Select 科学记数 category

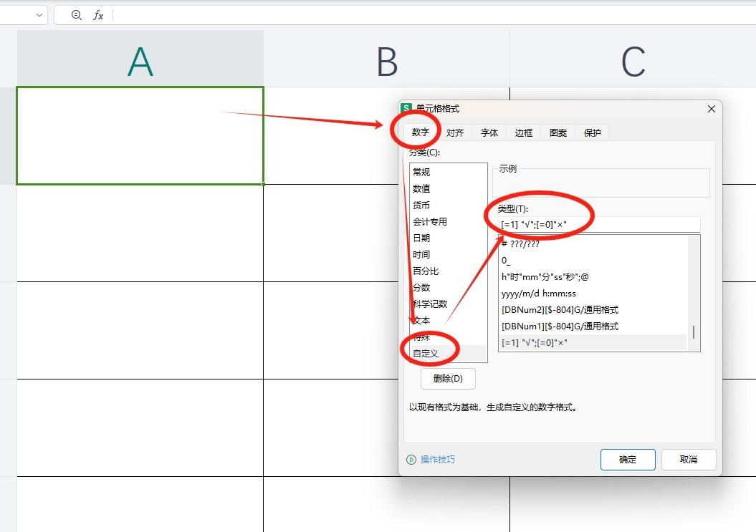[448, 304]
